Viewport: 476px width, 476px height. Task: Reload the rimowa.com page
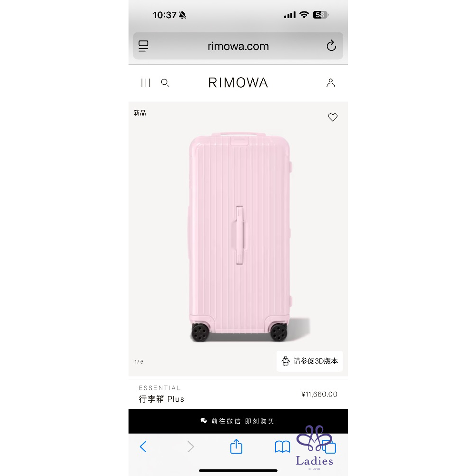331,46
